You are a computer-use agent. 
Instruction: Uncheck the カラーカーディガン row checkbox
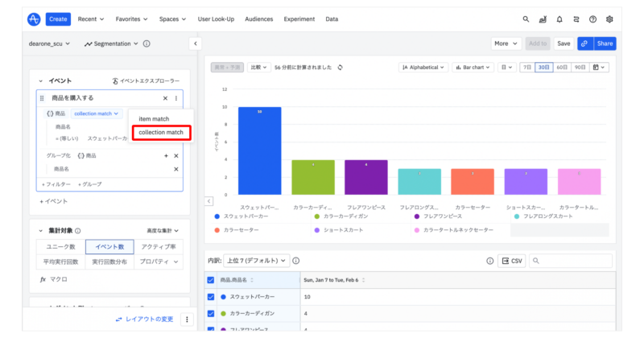pyautogui.click(x=211, y=313)
